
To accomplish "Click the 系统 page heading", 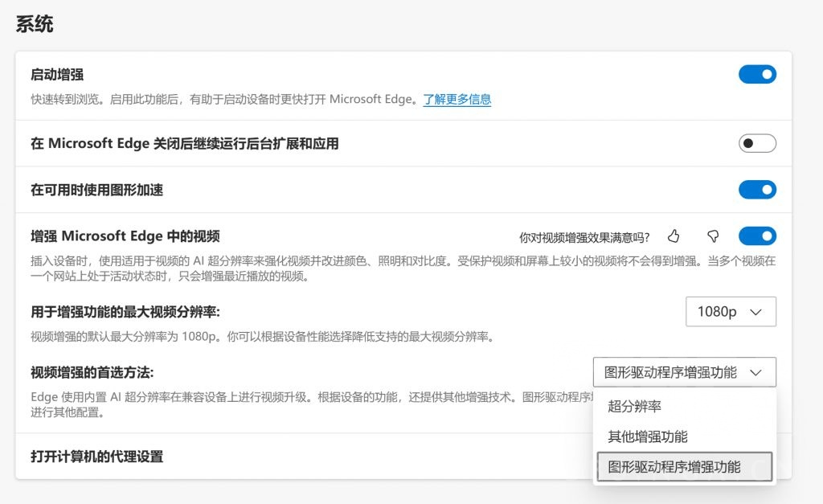I will (35, 24).
